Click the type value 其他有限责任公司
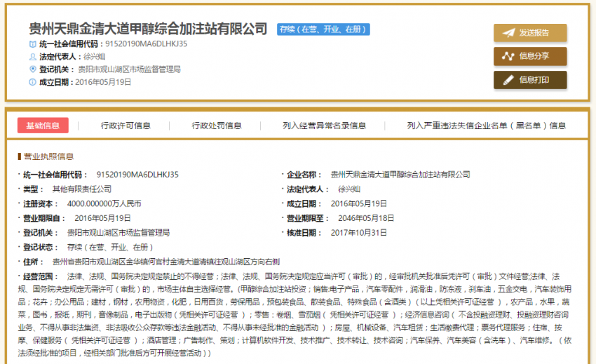The width and height of the screenshot is (596, 364). pyautogui.click(x=82, y=189)
